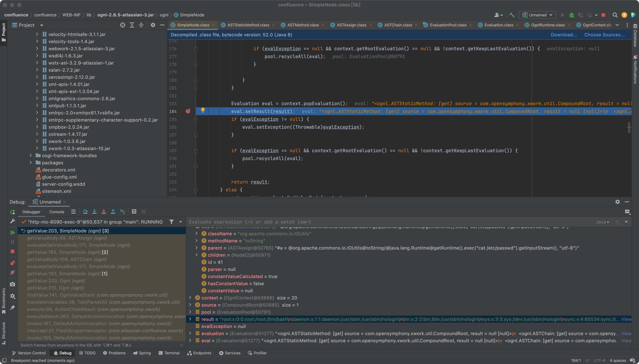The width and height of the screenshot is (639, 364).
Task: Click the intention lightbulb on line 184
Action: coord(203,110)
